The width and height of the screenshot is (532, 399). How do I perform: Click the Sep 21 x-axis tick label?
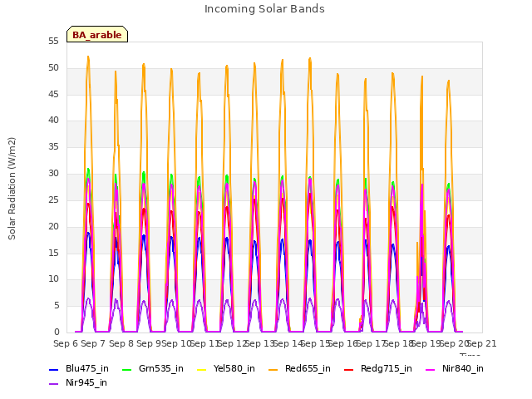482,343
